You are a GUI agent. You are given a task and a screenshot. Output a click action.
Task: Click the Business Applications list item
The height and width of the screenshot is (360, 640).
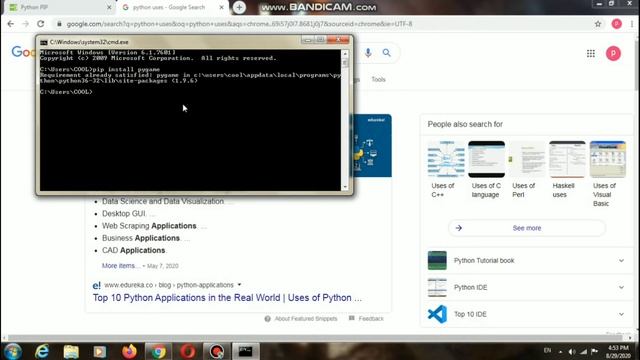pyautogui.click(x=141, y=238)
